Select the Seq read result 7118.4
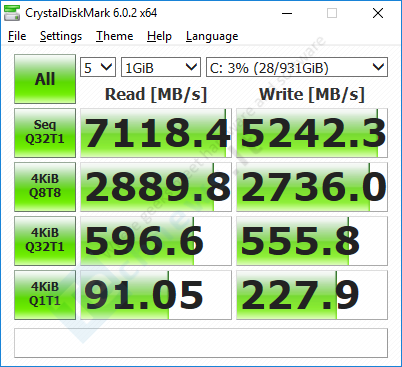 point(156,133)
